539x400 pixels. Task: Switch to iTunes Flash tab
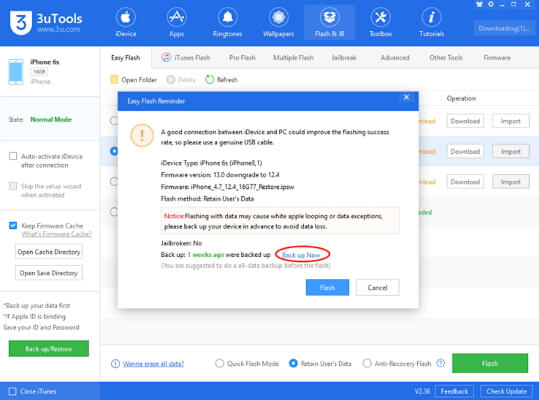pyautogui.click(x=186, y=58)
